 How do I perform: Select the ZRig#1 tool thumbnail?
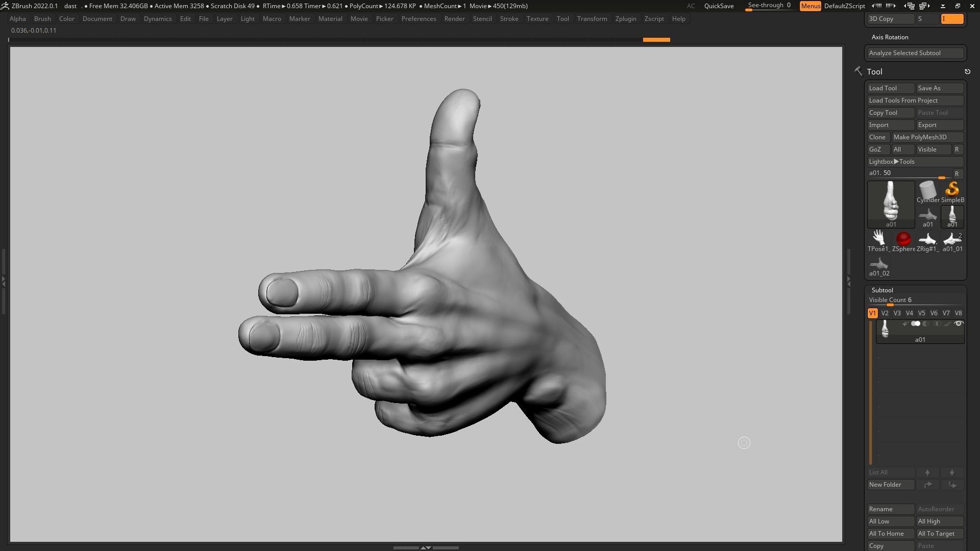[x=927, y=241]
